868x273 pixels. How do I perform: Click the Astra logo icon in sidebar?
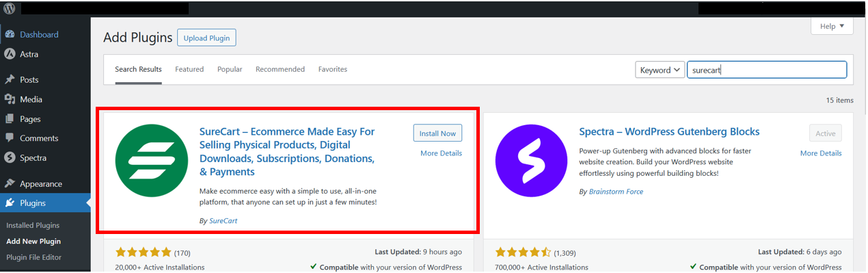click(10, 54)
